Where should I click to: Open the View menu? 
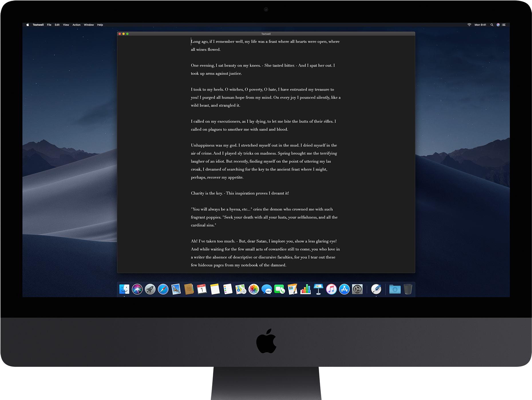66,25
